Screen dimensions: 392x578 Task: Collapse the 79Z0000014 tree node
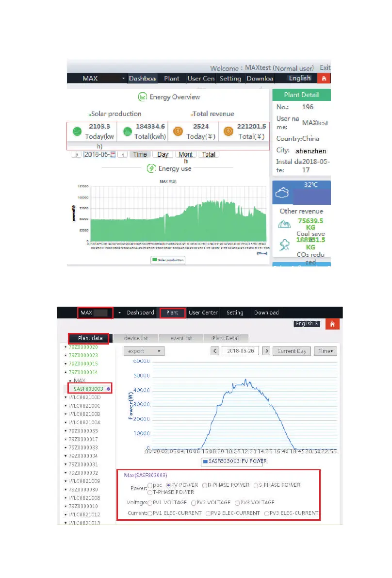[66, 372]
